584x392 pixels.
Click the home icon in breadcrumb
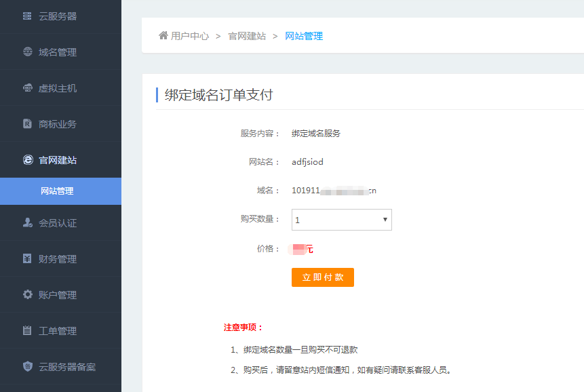click(163, 35)
